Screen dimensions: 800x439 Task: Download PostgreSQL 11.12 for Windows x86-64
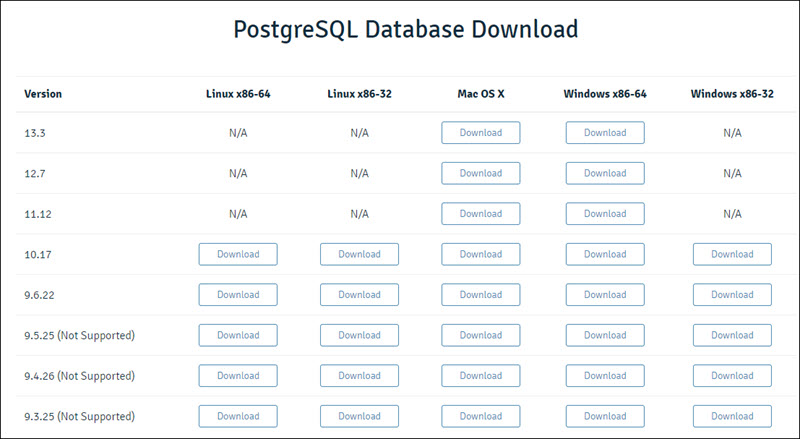point(605,213)
